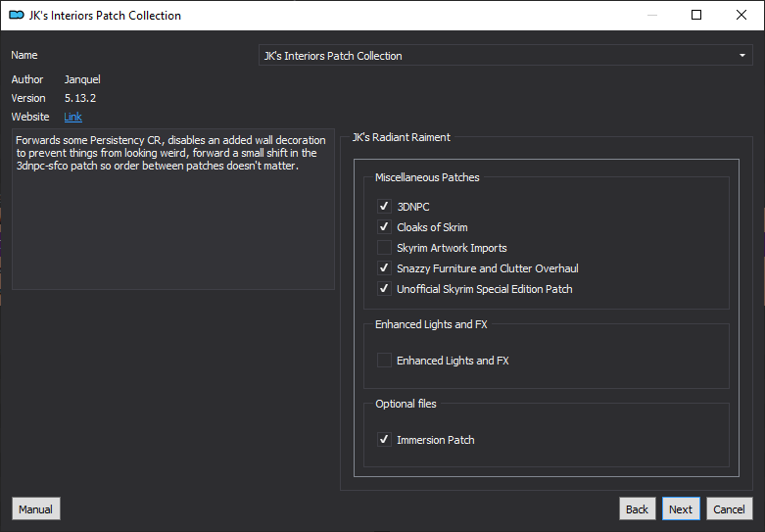
Task: Click the Name combo box field
Action: pos(505,56)
